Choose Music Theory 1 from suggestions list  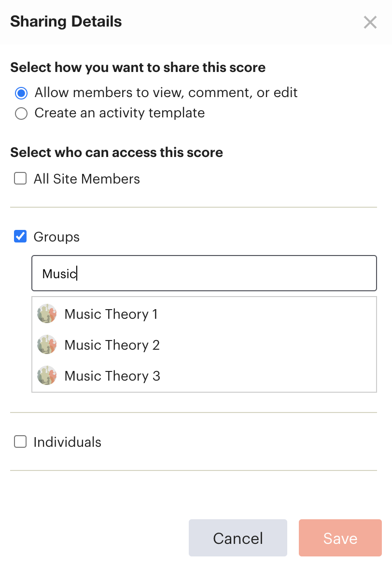coord(204,314)
